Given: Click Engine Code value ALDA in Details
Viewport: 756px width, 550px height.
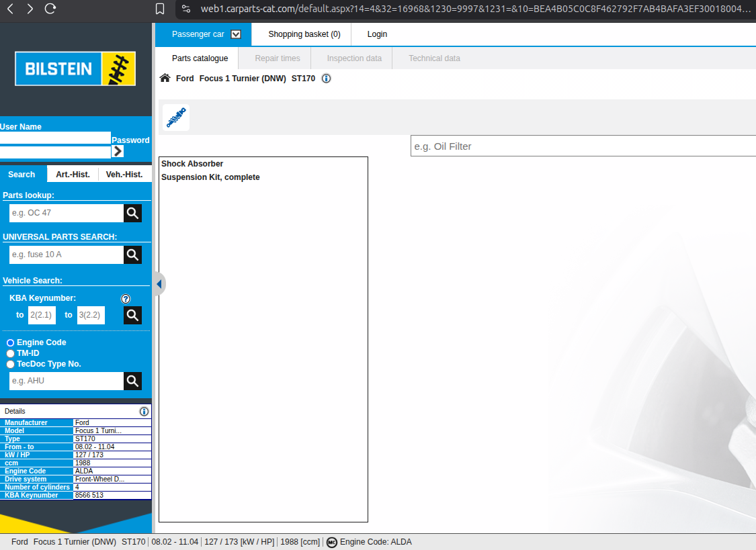Looking at the screenshot, I should [84, 471].
